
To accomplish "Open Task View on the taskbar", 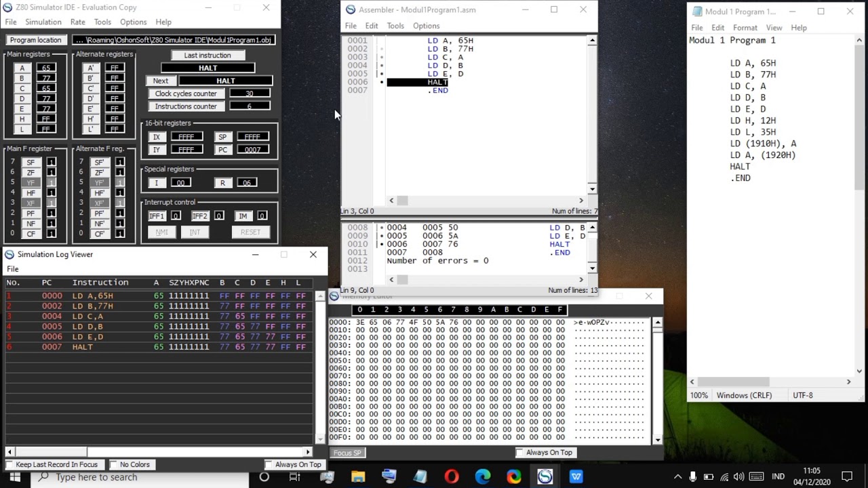I will pos(295,477).
